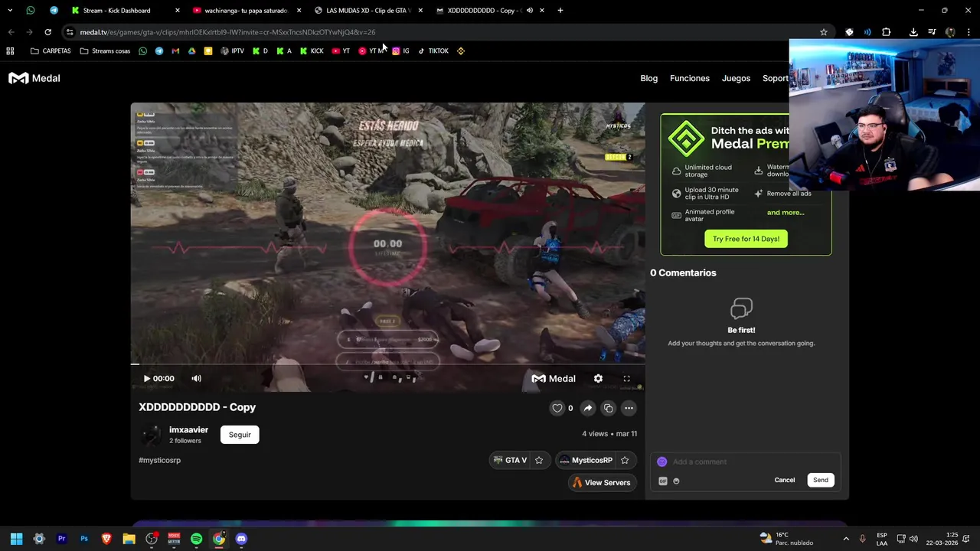
Task: Mute the video with the speaker icon
Action: point(196,378)
